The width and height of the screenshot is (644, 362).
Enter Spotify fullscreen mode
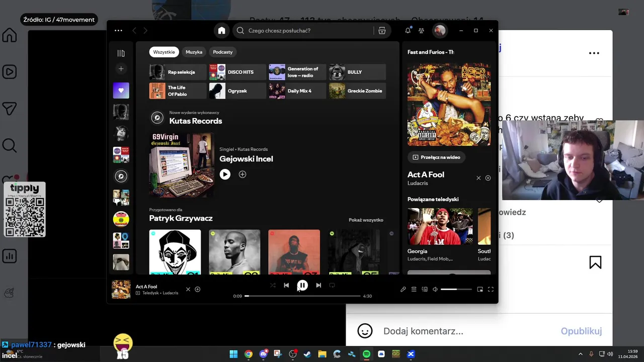(491, 289)
